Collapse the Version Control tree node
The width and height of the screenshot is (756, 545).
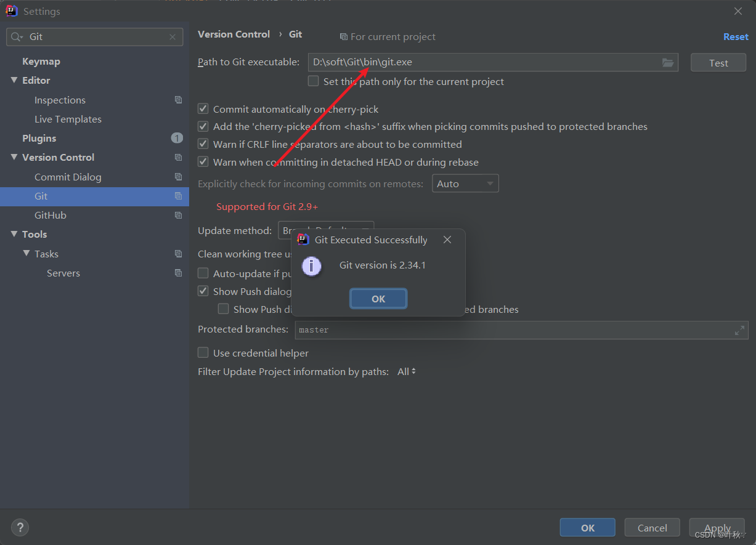click(x=14, y=157)
